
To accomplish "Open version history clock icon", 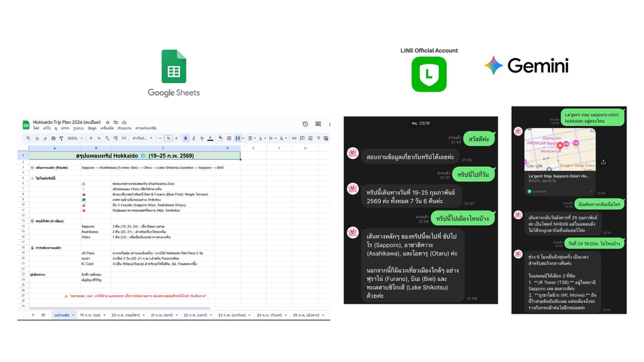I will tap(305, 124).
